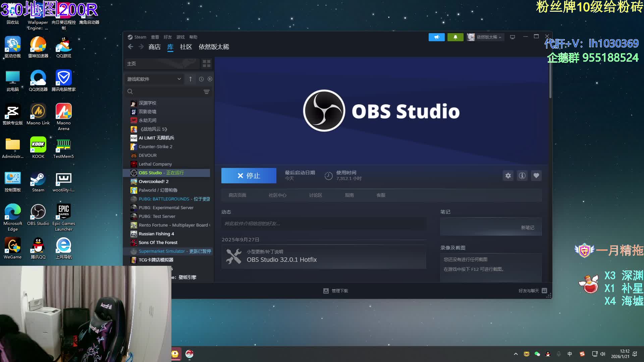
Task: Toggle ready-to-play filter icon
Action: pyautogui.click(x=210, y=79)
